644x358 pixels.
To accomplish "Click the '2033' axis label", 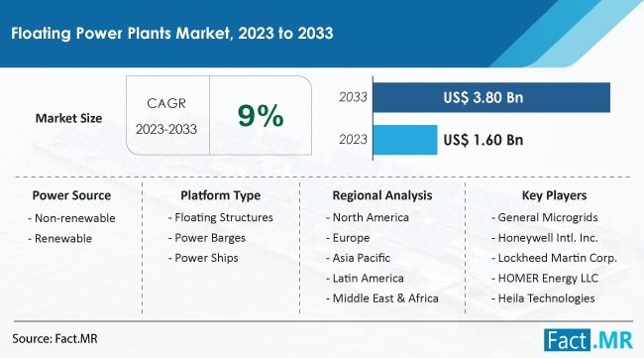I will tap(353, 97).
